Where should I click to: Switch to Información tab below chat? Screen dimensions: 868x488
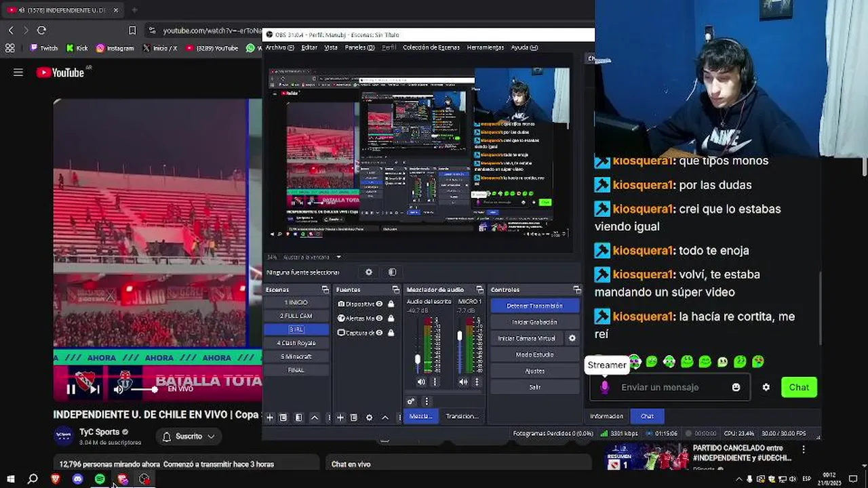tap(606, 416)
